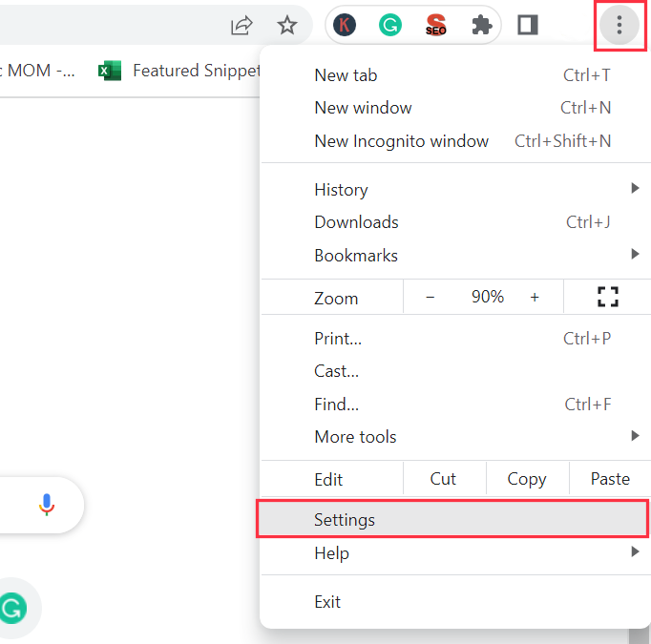Select New window menu item
This screenshot has height=644, width=651.
tap(456, 108)
